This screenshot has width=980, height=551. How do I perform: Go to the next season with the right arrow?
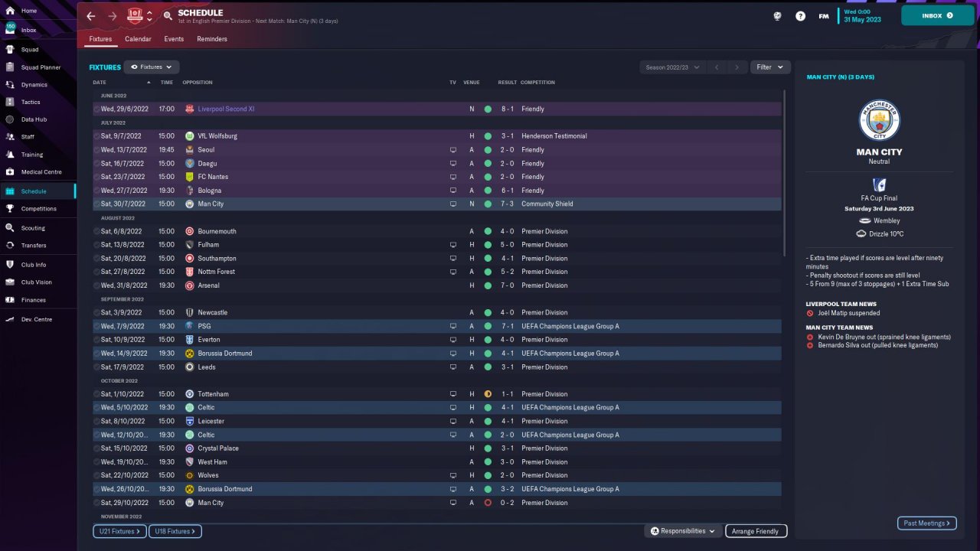coord(737,67)
